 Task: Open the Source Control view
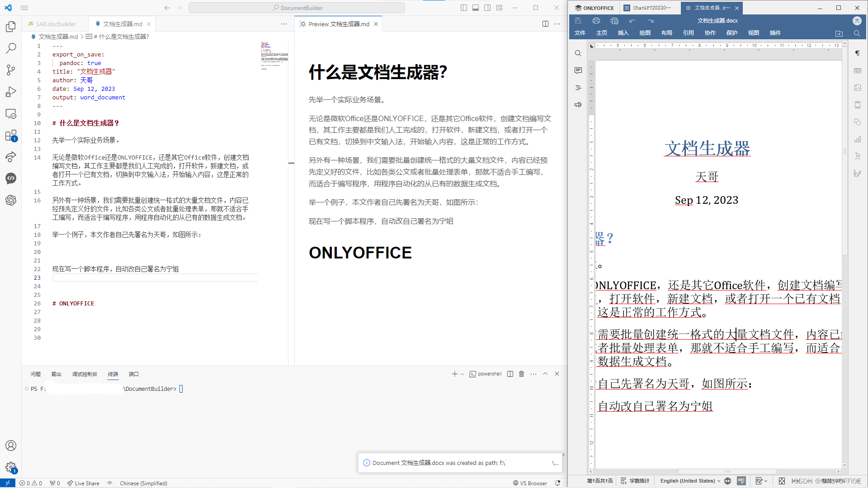11,70
